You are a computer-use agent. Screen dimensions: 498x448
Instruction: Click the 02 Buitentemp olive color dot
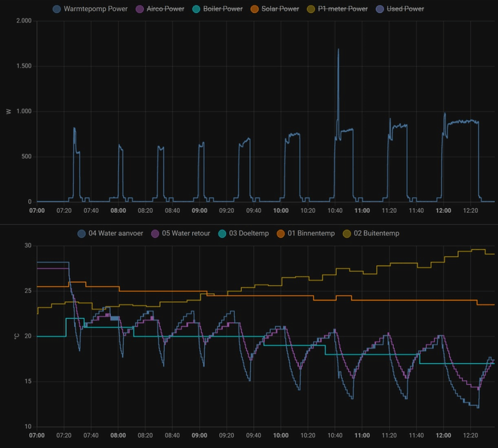tap(347, 233)
